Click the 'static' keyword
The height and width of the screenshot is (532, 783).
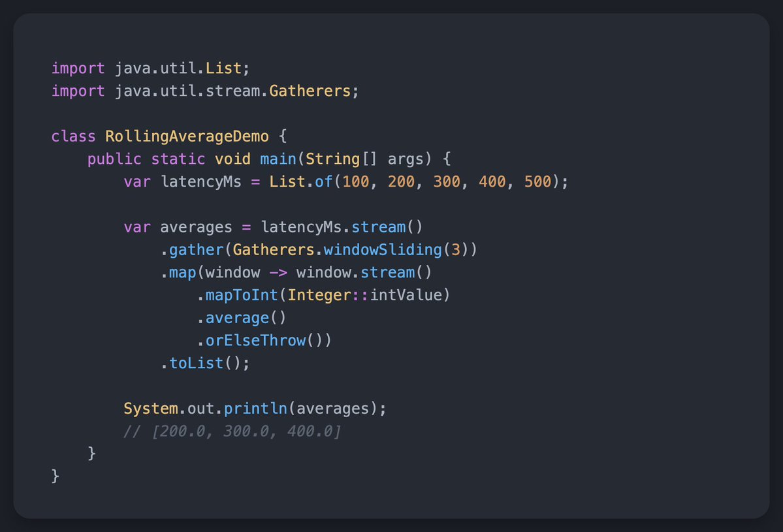178,159
